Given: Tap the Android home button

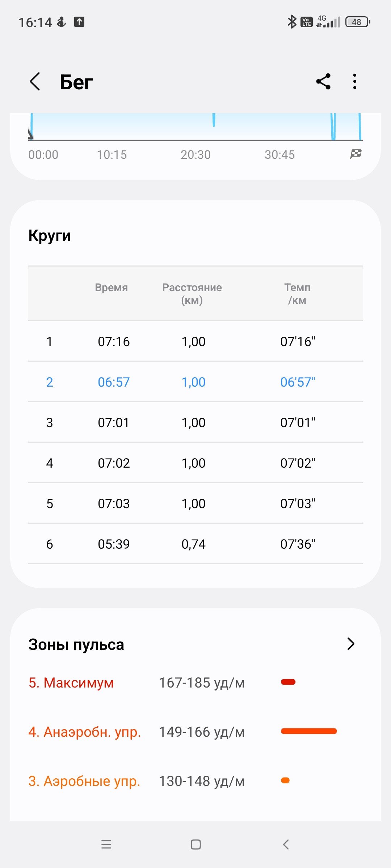Looking at the screenshot, I should 196,844.
